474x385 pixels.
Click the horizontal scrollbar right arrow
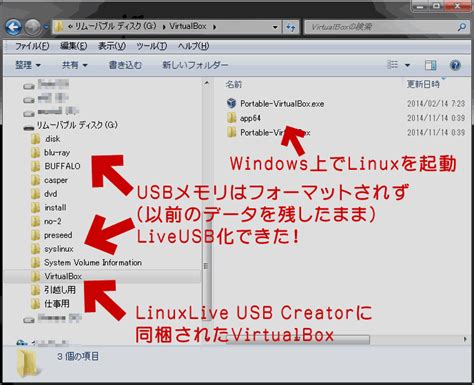pos(465,339)
